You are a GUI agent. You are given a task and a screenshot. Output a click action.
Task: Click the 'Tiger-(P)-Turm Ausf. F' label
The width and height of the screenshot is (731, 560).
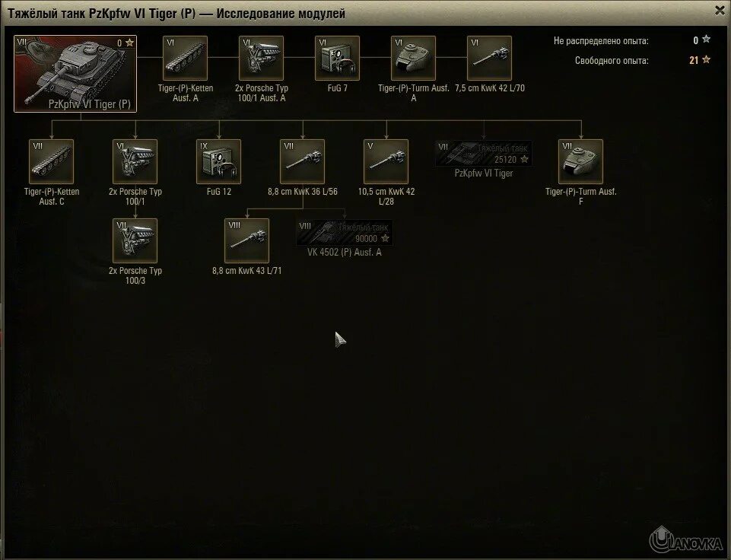(x=581, y=196)
